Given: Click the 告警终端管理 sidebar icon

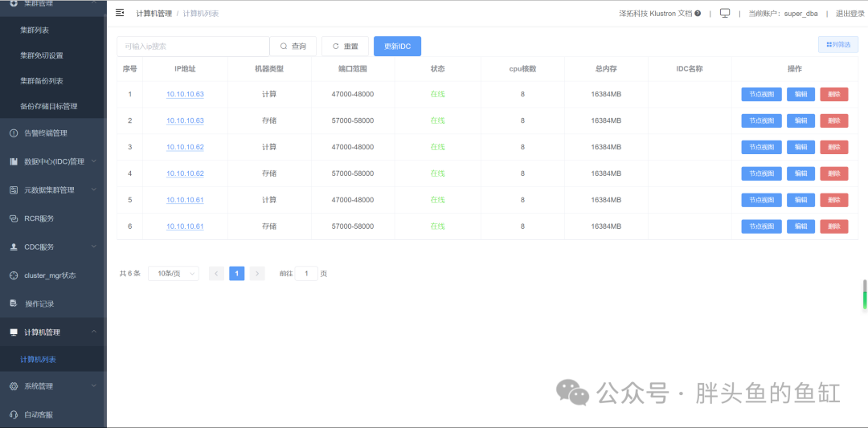Looking at the screenshot, I should coord(14,132).
